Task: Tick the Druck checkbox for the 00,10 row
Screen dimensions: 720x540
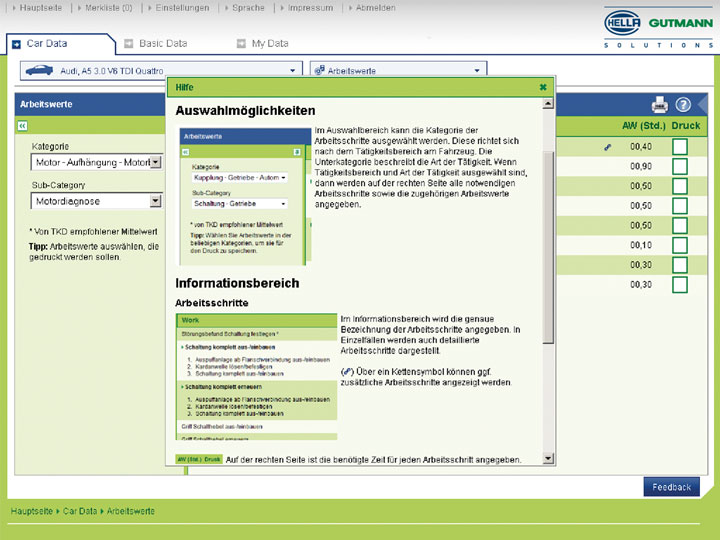Action: click(680, 245)
